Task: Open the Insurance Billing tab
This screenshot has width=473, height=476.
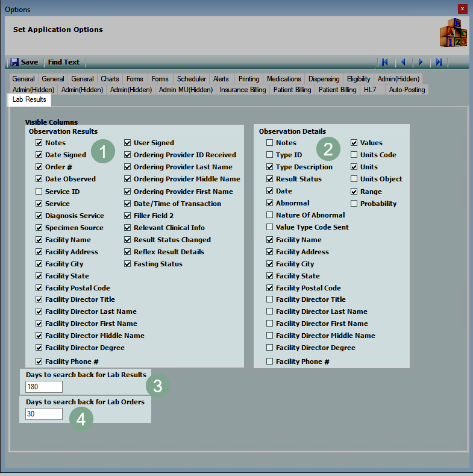Action: pos(242,90)
